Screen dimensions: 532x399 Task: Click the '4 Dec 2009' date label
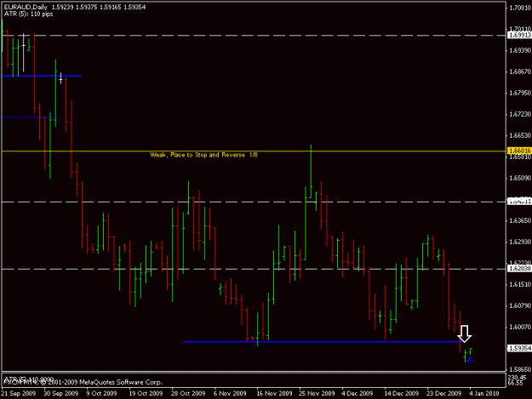358,393
